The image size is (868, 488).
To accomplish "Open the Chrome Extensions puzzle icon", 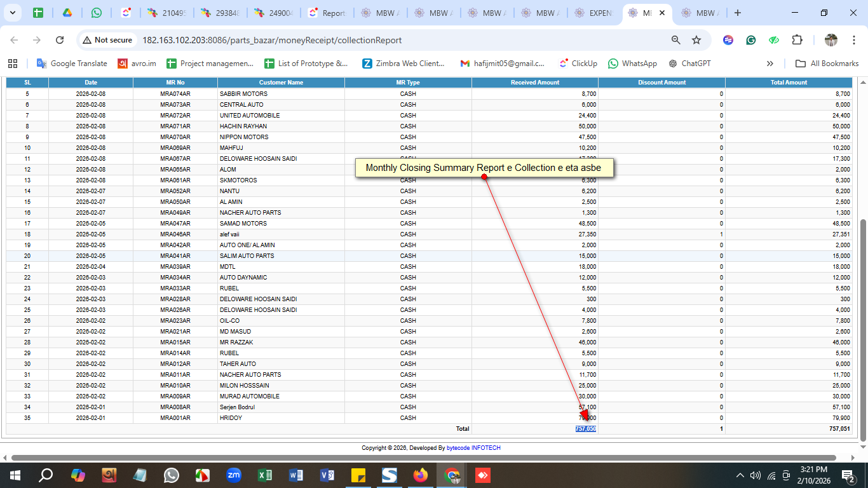I will (797, 40).
